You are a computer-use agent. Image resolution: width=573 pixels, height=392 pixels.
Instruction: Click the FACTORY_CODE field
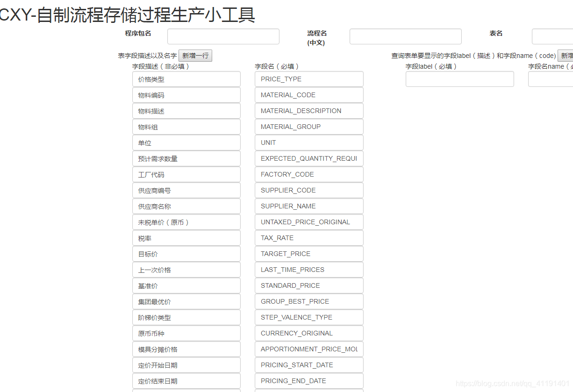tap(309, 174)
